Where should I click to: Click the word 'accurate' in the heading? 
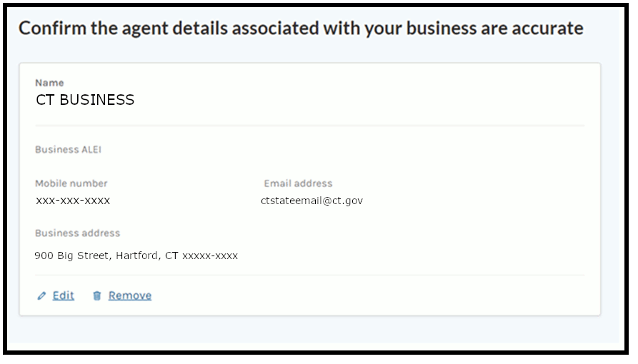pyautogui.click(x=549, y=29)
